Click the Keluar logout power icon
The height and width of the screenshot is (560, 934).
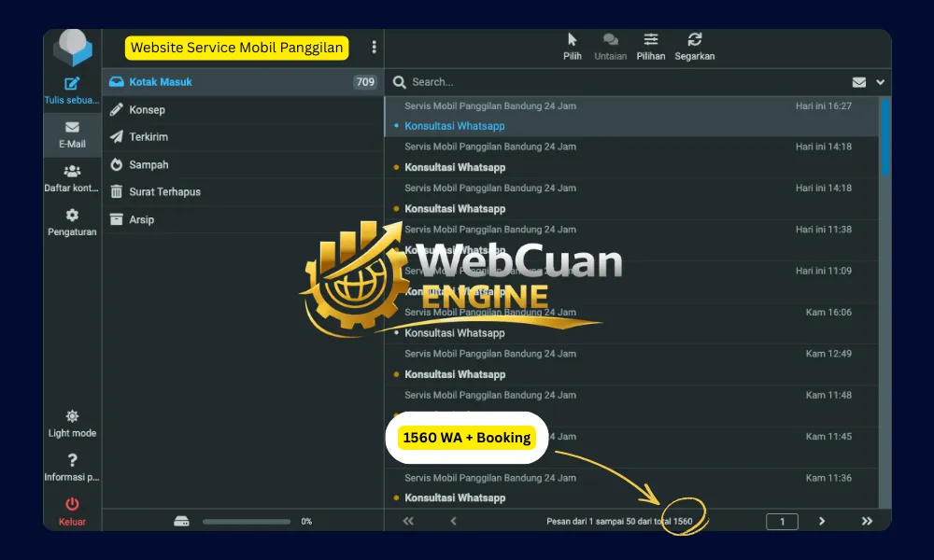click(x=72, y=505)
